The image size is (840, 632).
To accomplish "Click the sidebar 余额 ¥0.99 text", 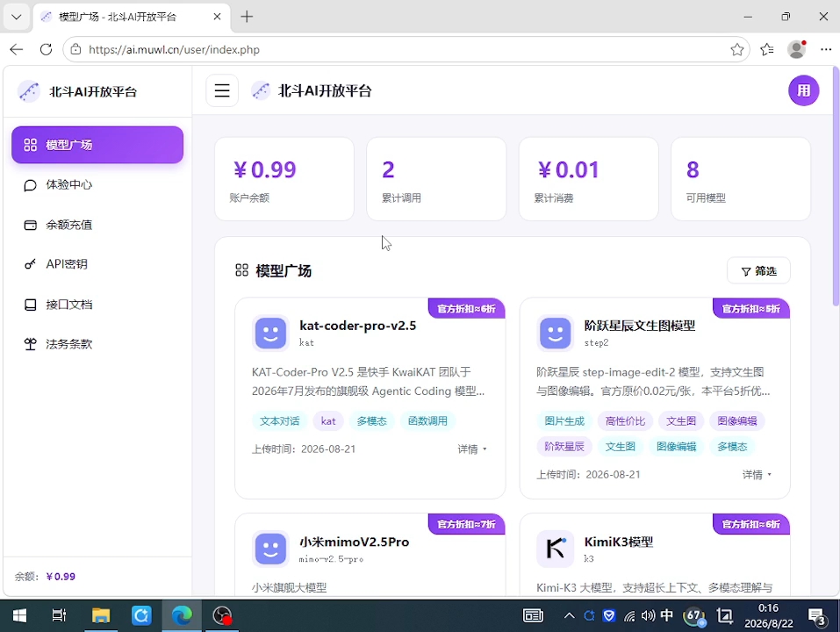I will tap(45, 577).
